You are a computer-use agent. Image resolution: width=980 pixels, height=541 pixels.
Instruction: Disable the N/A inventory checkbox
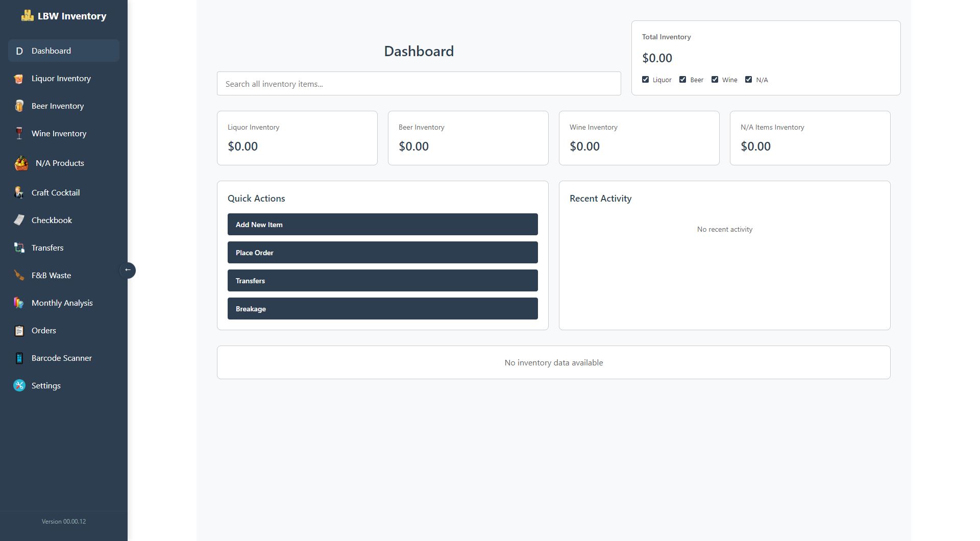pyautogui.click(x=748, y=80)
